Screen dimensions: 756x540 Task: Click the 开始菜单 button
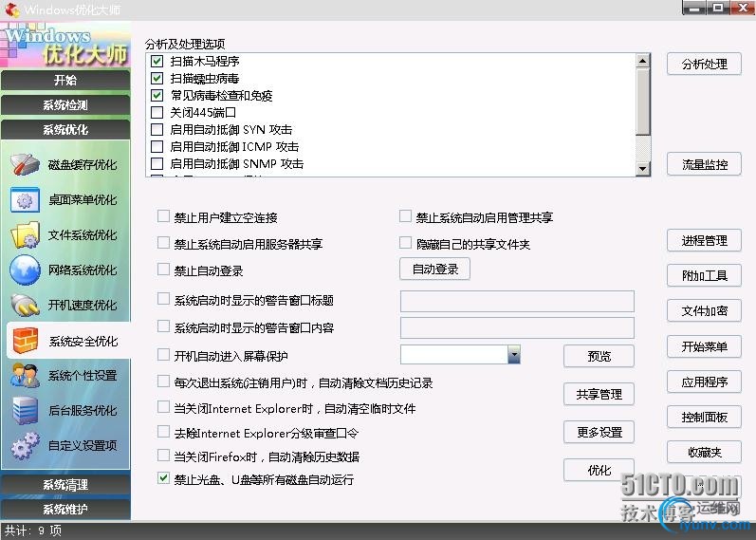[x=705, y=346]
